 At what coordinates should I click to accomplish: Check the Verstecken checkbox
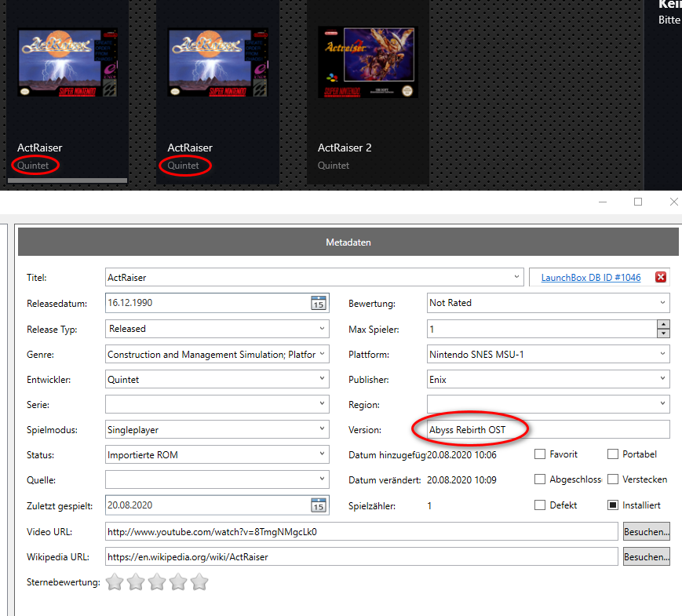(x=613, y=479)
